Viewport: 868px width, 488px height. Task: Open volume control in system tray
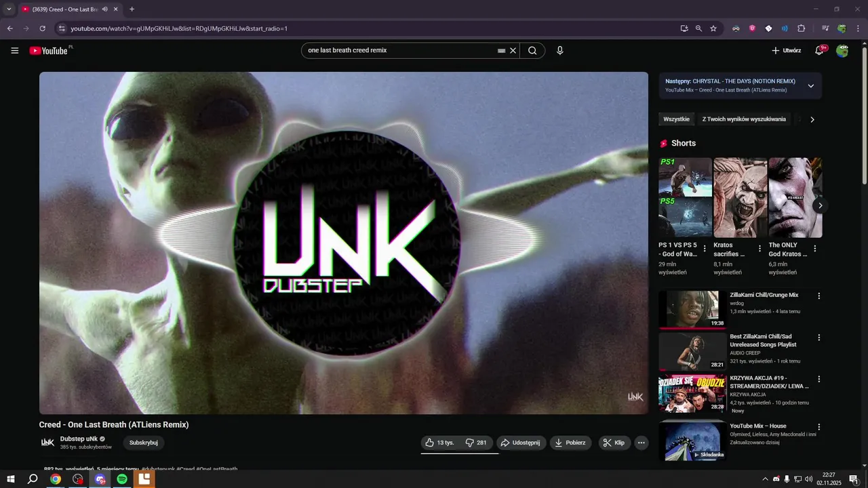click(x=808, y=479)
